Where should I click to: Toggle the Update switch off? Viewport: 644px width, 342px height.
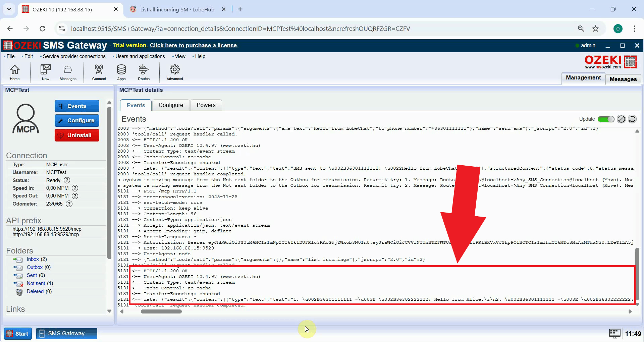[x=606, y=119]
